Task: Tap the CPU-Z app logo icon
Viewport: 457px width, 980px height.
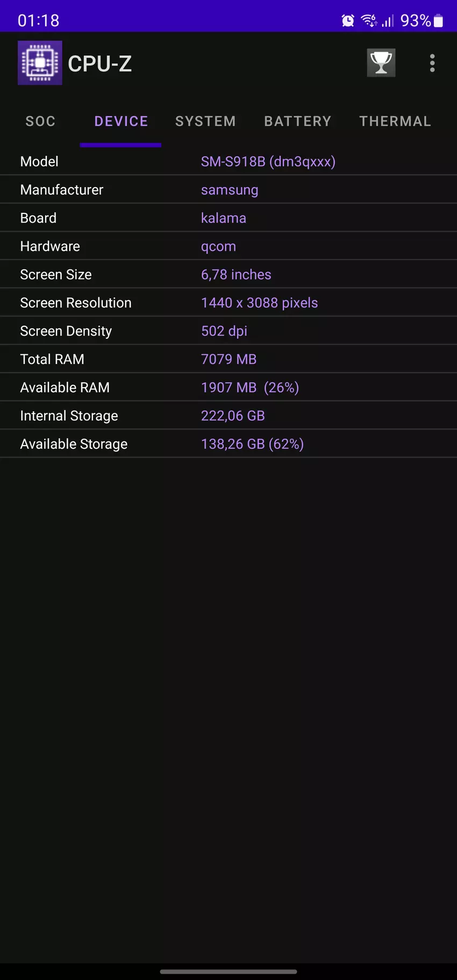Action: (x=40, y=63)
